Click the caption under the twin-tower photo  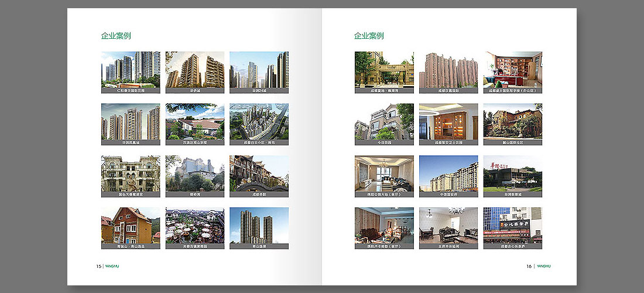point(259,247)
